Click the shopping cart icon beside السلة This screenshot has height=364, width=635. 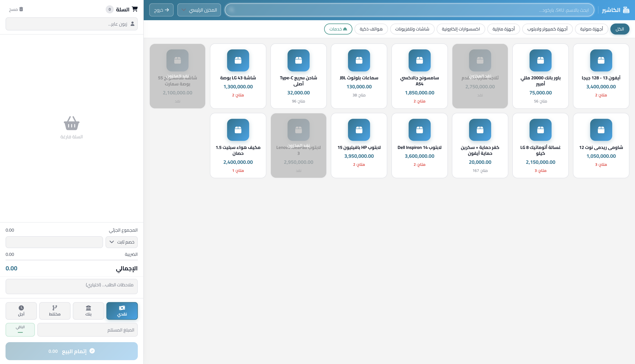(x=134, y=9)
